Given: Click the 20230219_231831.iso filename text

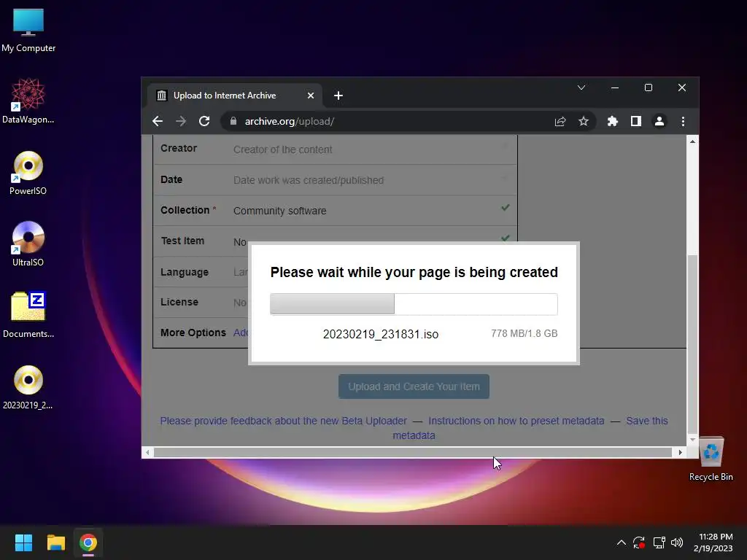Looking at the screenshot, I should coord(381,334).
